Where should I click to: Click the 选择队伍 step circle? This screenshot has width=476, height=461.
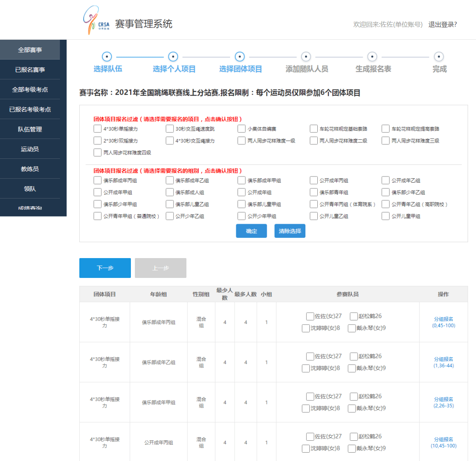(107, 56)
